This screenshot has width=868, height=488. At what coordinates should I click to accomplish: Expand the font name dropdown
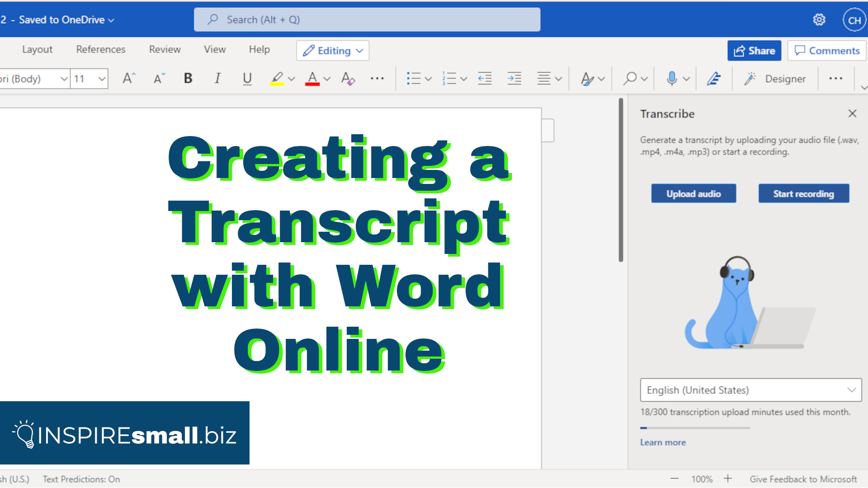63,79
